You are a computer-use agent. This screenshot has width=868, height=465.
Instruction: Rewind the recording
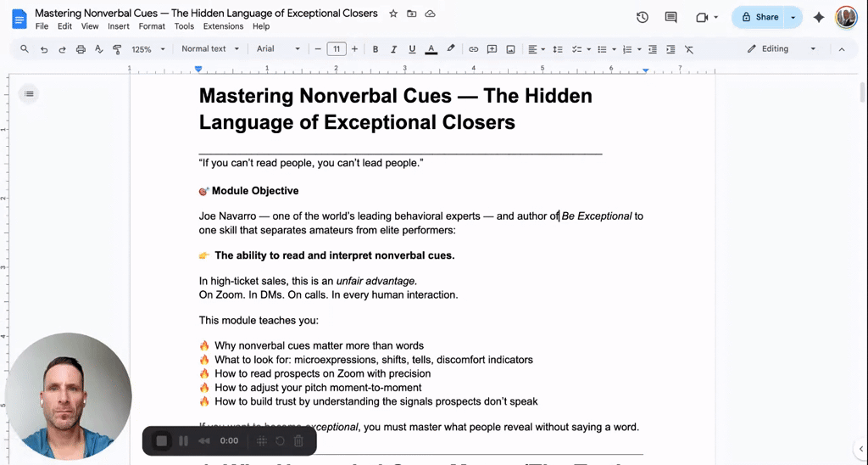[204, 440]
